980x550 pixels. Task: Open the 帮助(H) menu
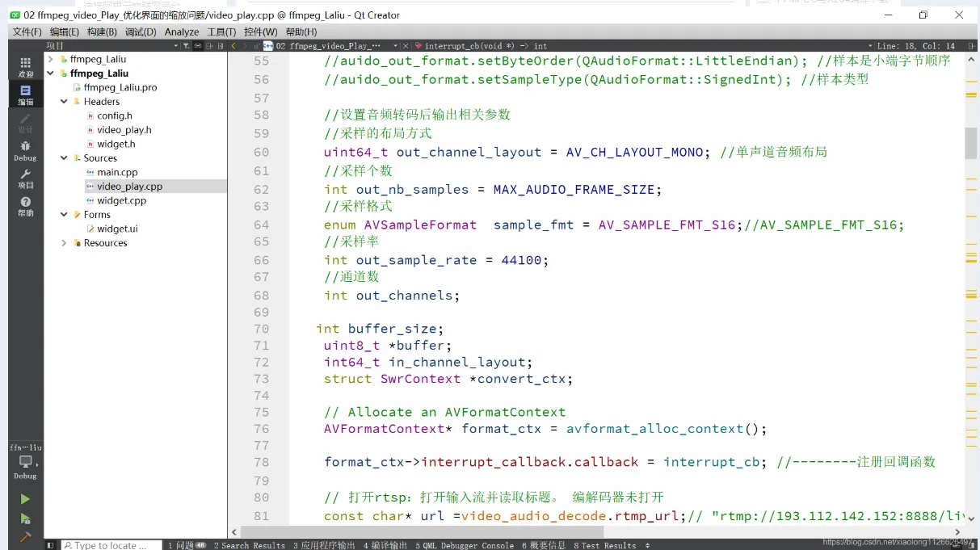301,31
